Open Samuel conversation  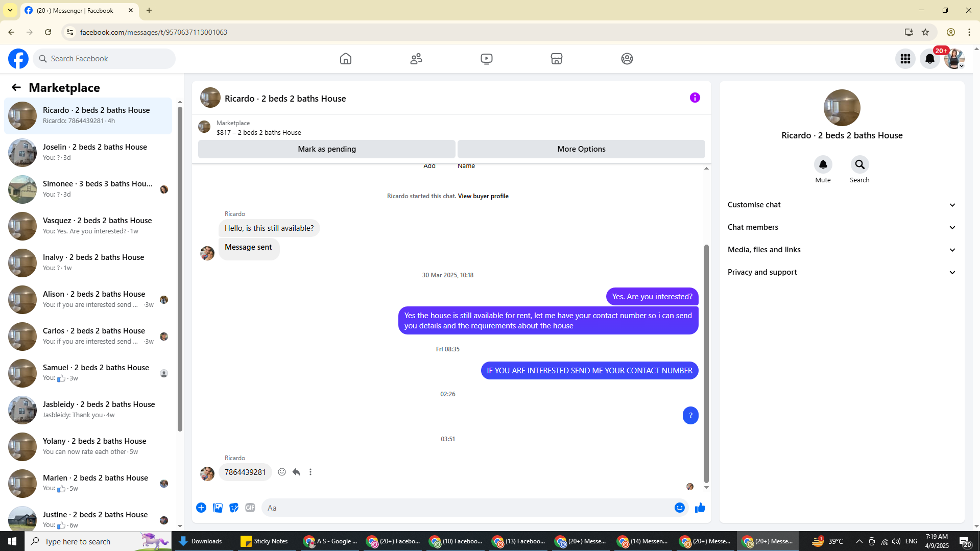point(88,373)
